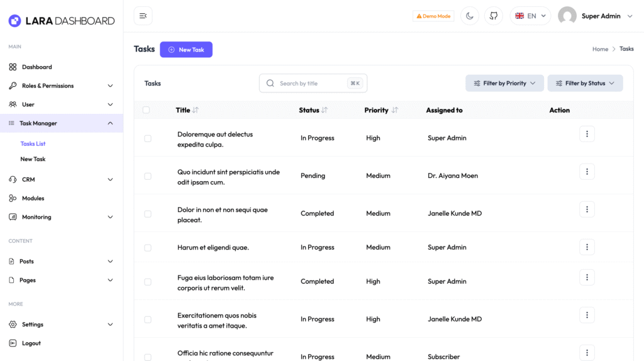The height and width of the screenshot is (361, 644).
Task: Click the Task Manager list icon
Action: click(x=11, y=123)
